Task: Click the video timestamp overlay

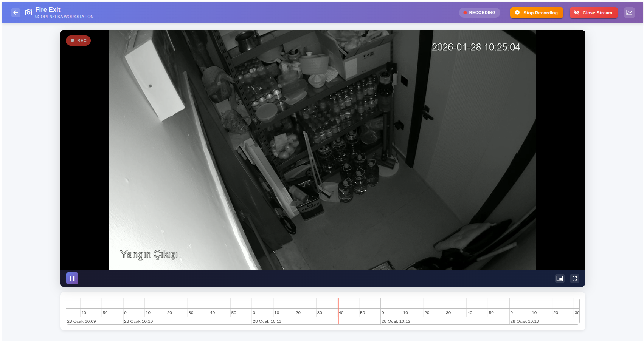Action: tap(476, 47)
